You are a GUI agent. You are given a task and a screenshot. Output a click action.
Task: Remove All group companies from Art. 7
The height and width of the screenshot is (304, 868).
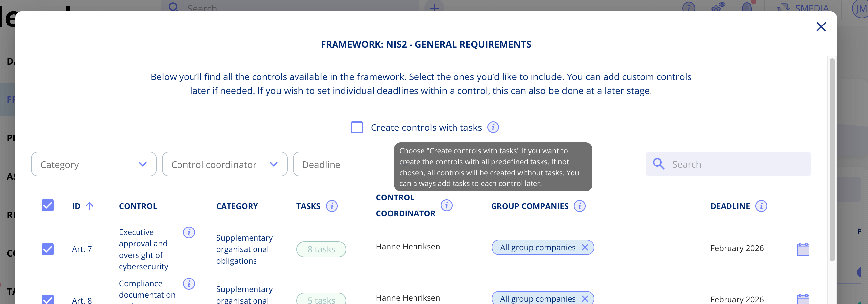(x=586, y=247)
